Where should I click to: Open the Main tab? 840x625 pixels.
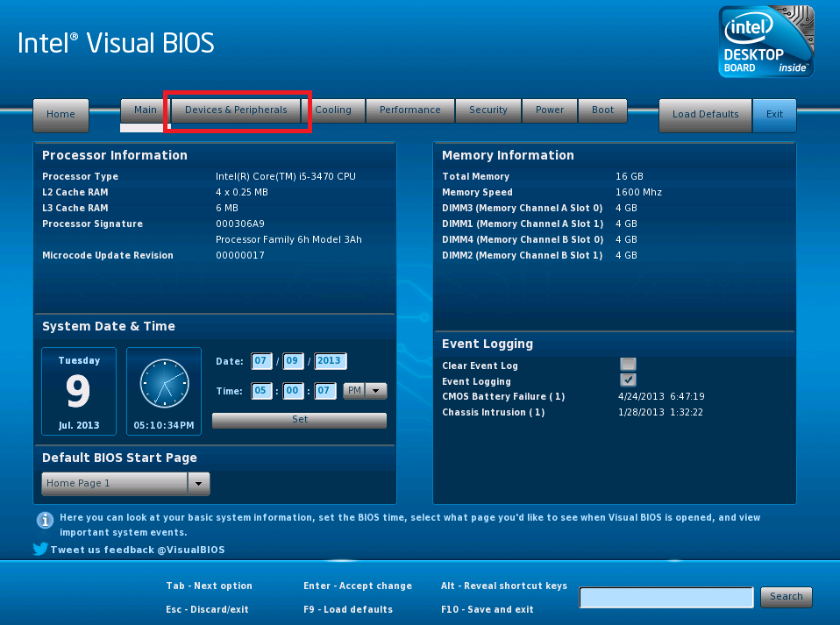coord(146,110)
